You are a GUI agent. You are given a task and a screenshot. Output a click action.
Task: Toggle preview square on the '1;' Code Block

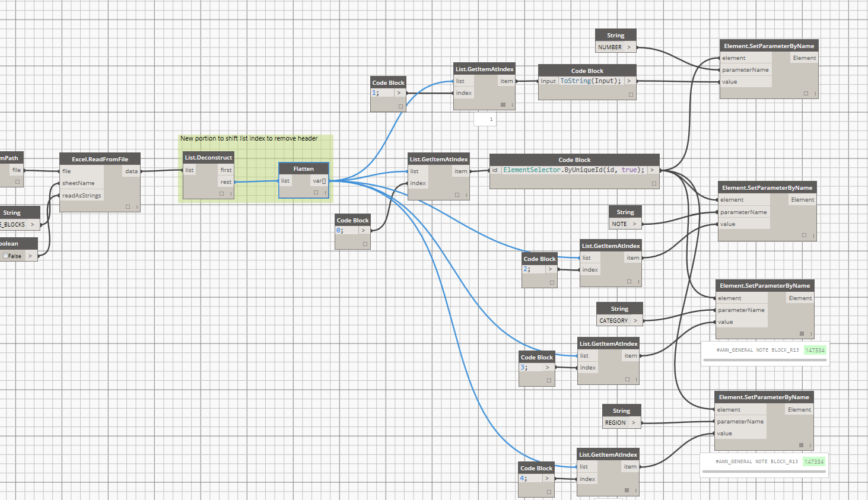tap(400, 106)
